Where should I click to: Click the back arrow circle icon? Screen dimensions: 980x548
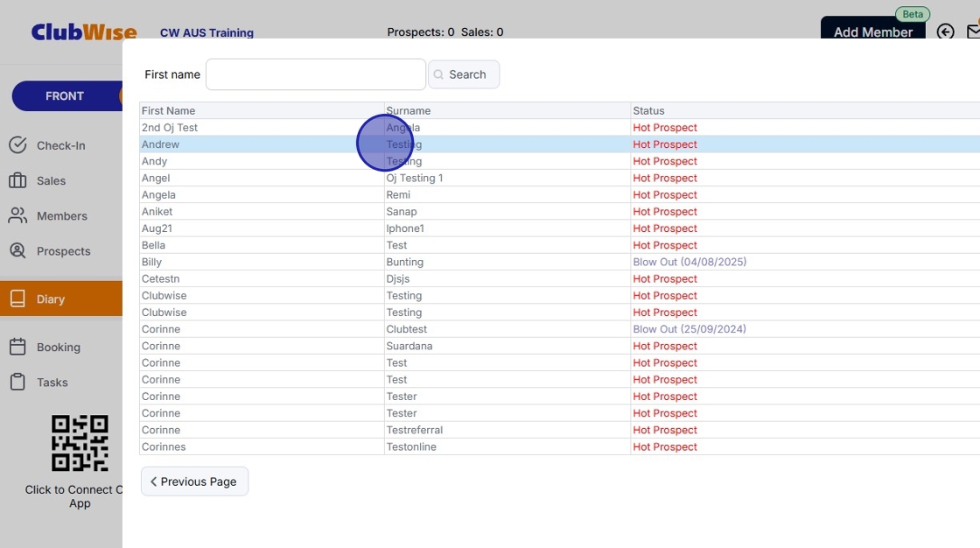pos(946,32)
